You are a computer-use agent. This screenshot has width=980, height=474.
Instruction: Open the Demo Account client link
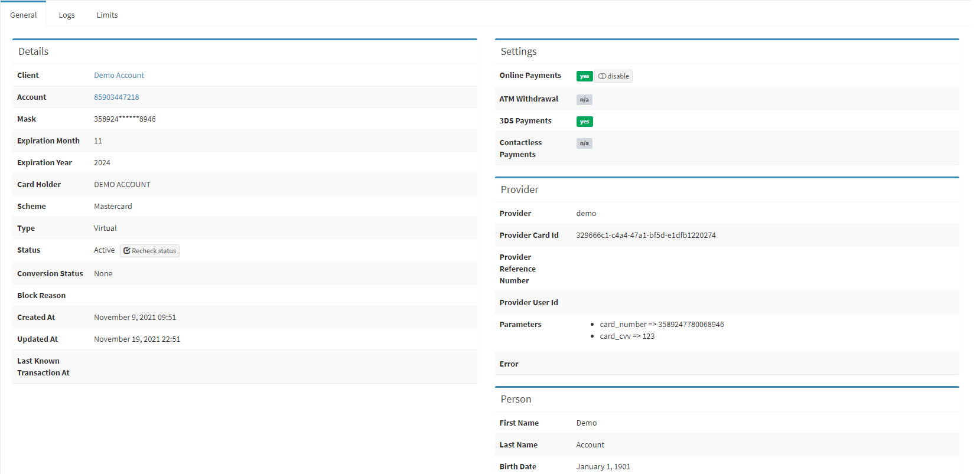point(119,76)
